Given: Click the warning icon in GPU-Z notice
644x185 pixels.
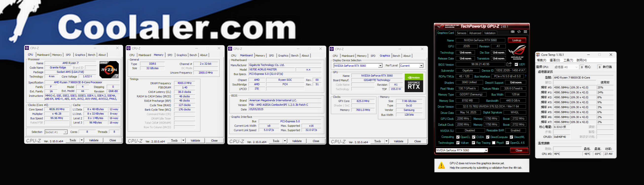Looking at the screenshot, I should [x=441, y=165].
